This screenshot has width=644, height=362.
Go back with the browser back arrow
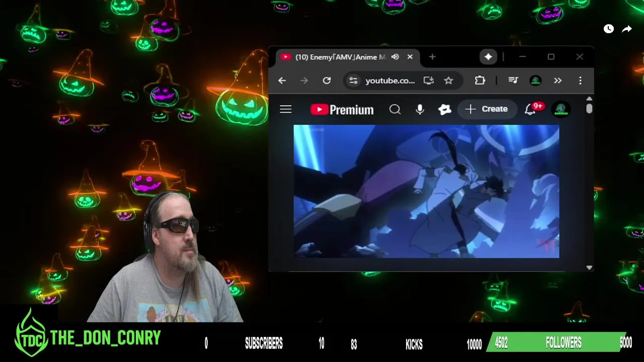point(282,80)
